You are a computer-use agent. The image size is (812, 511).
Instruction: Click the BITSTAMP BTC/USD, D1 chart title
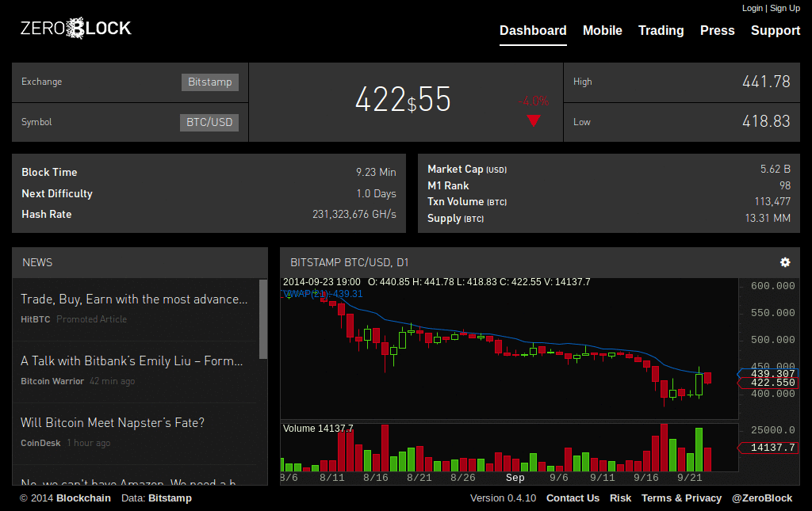(x=350, y=263)
